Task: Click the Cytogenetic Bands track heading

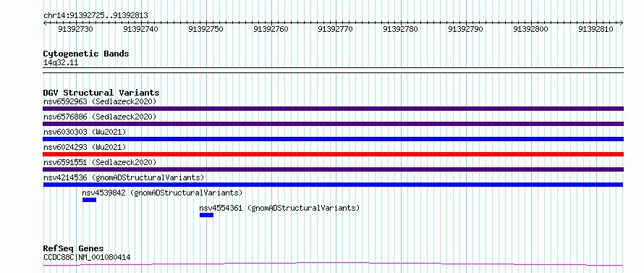Action: pos(86,54)
